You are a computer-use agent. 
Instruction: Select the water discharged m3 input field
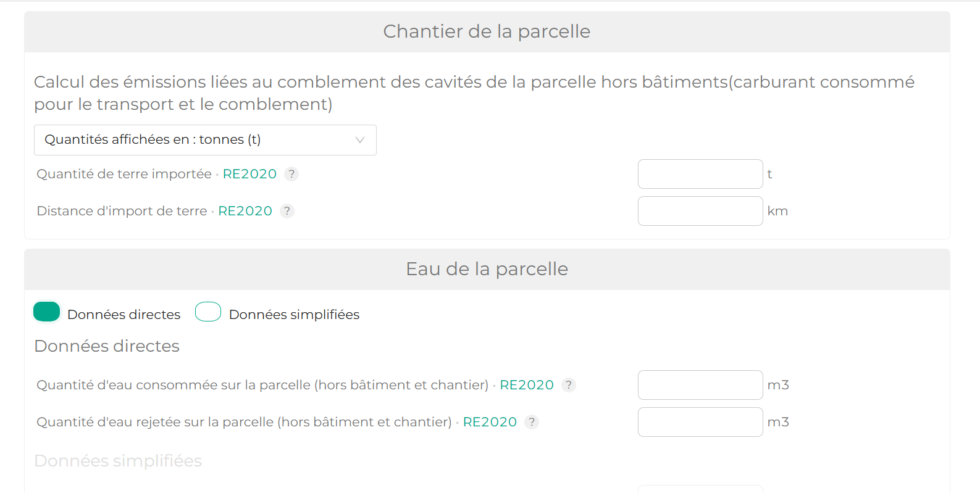[700, 422]
